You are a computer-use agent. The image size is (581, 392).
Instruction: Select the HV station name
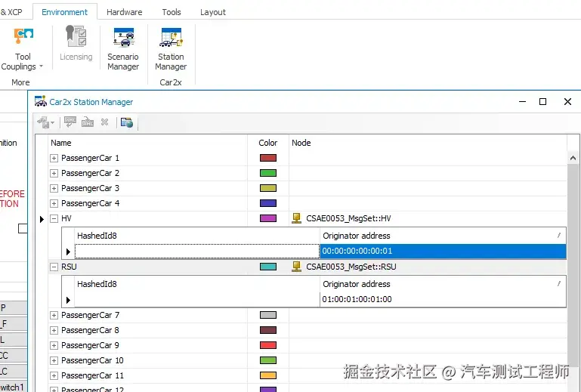pyautogui.click(x=66, y=218)
